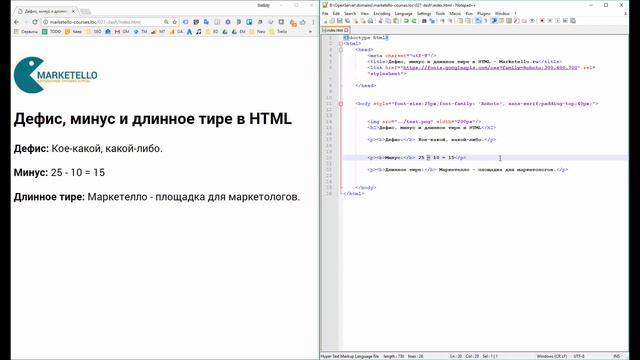Click the bookmark star icon in Chrome
This screenshot has height=360, width=640.
point(174,22)
